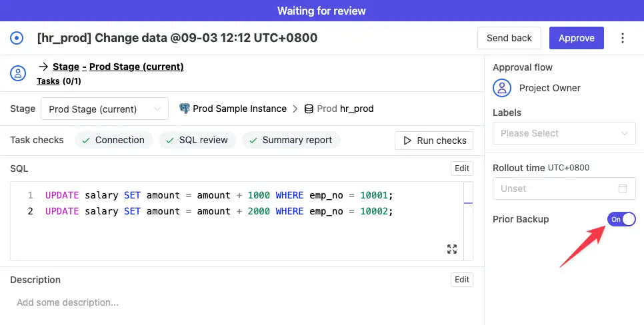Image resolution: width=644 pixels, height=325 pixels.
Task: Open the Prod Stage (current) dropdown
Action: pos(105,109)
